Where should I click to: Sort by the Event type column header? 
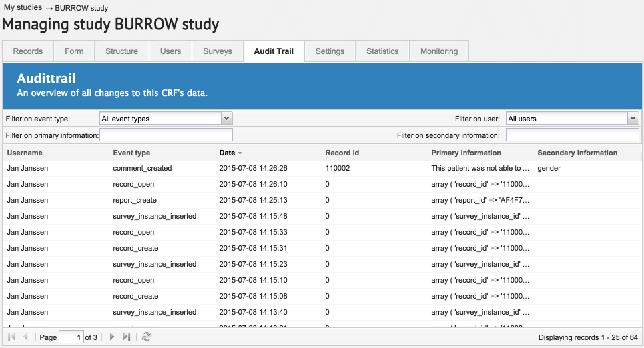coord(131,153)
